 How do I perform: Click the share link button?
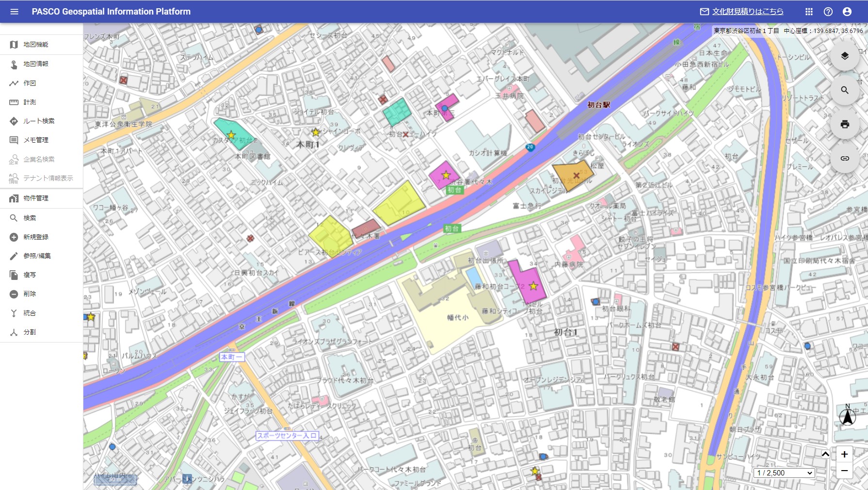coord(845,158)
